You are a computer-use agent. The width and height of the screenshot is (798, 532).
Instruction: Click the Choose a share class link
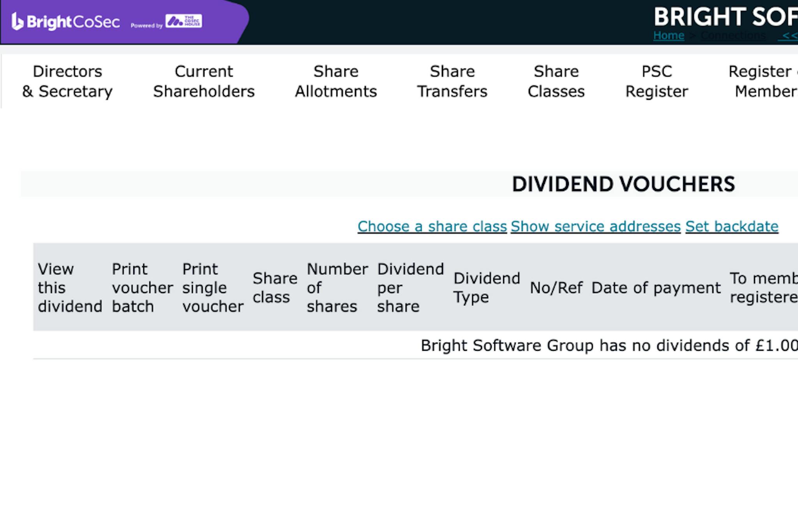click(431, 226)
